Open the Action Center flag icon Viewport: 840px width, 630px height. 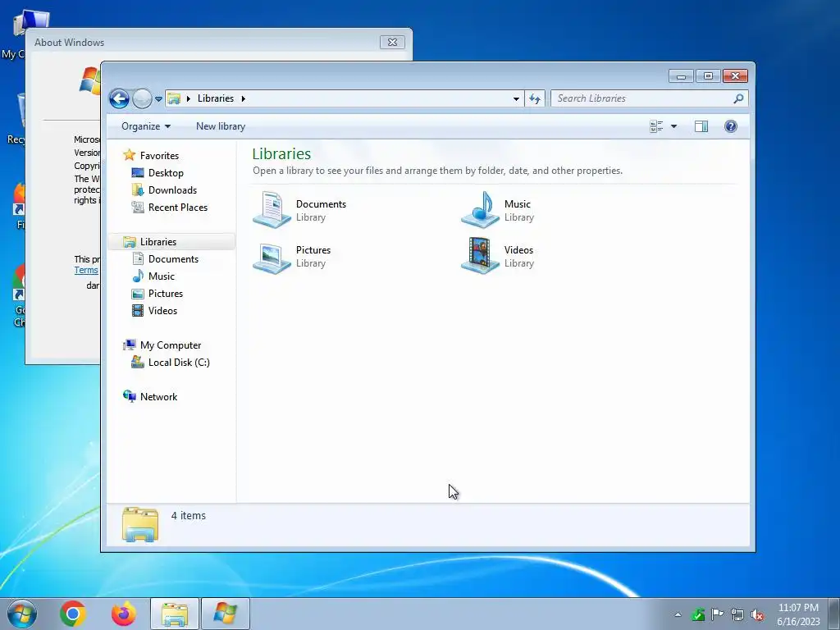pos(717,614)
